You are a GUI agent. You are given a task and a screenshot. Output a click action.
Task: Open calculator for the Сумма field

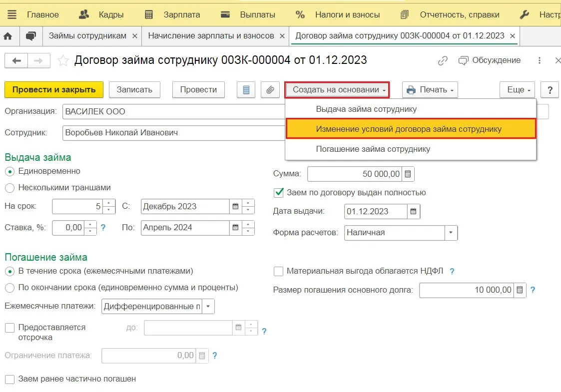pos(408,174)
